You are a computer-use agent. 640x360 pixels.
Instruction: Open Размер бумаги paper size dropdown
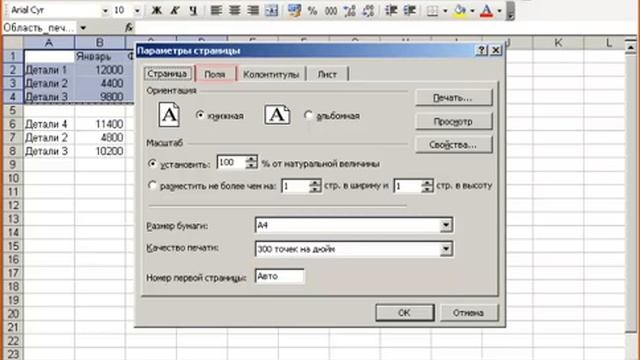[446, 225]
